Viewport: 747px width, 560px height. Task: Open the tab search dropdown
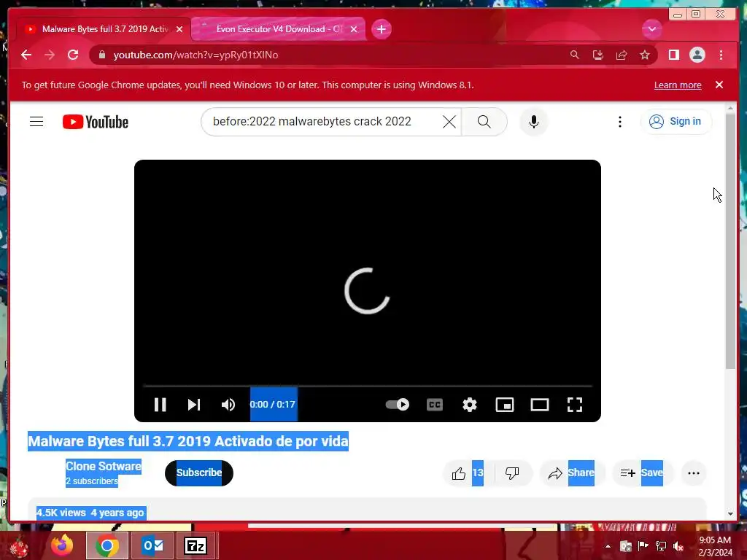tap(651, 29)
